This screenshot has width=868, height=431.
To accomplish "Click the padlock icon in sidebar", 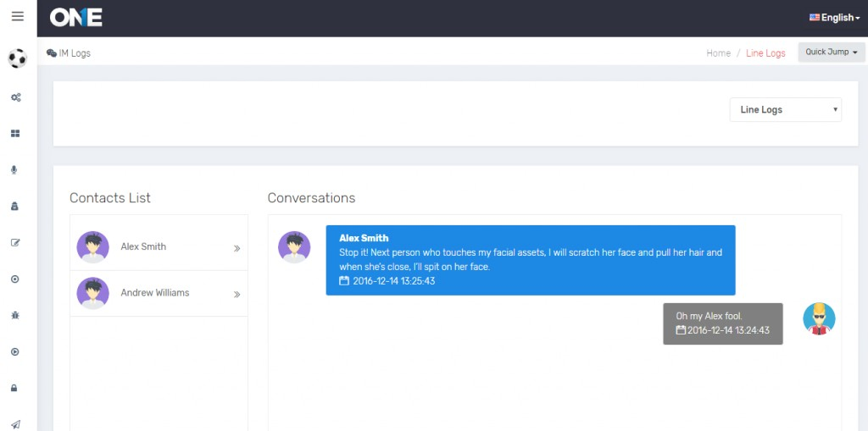I will (14, 388).
